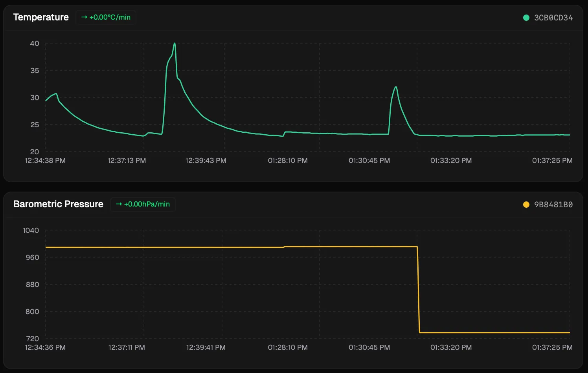Click the 12:37:13 PM temperature axis label
This screenshot has width=588, height=373.
click(x=127, y=161)
